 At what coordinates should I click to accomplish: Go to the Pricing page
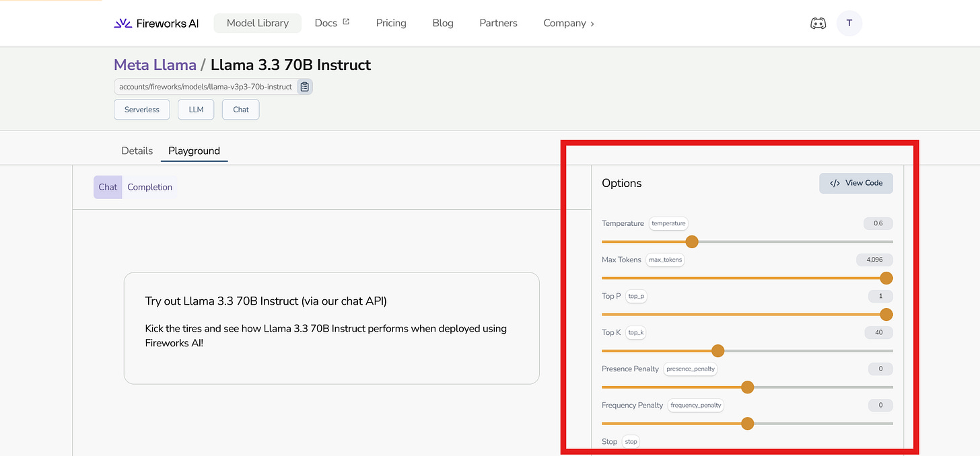pyautogui.click(x=391, y=23)
